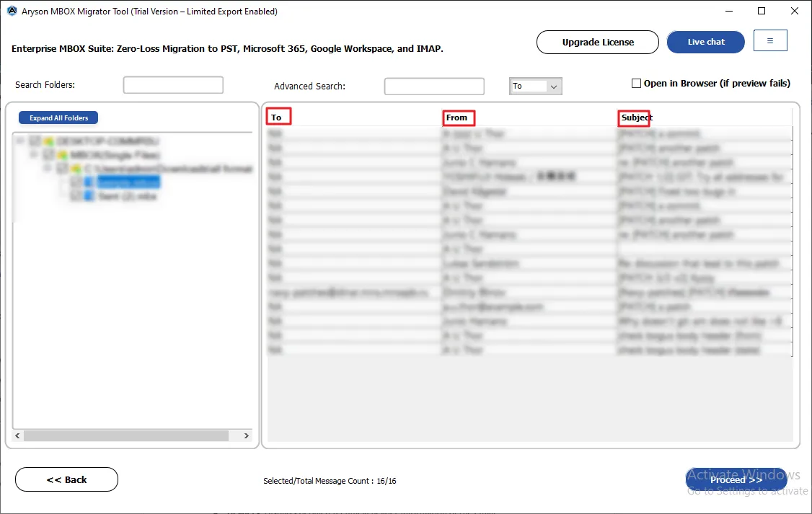The height and width of the screenshot is (514, 812).
Task: Continue with the Proceed >> button
Action: (x=736, y=480)
